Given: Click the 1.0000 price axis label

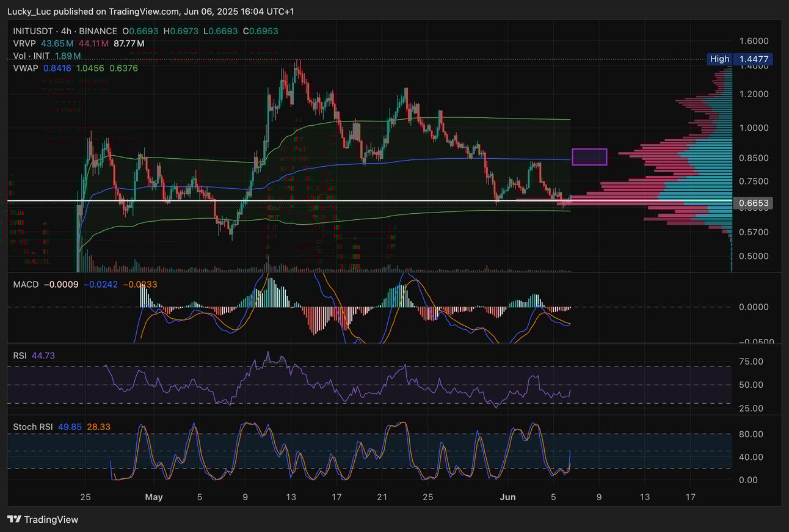Looking at the screenshot, I should (754, 128).
